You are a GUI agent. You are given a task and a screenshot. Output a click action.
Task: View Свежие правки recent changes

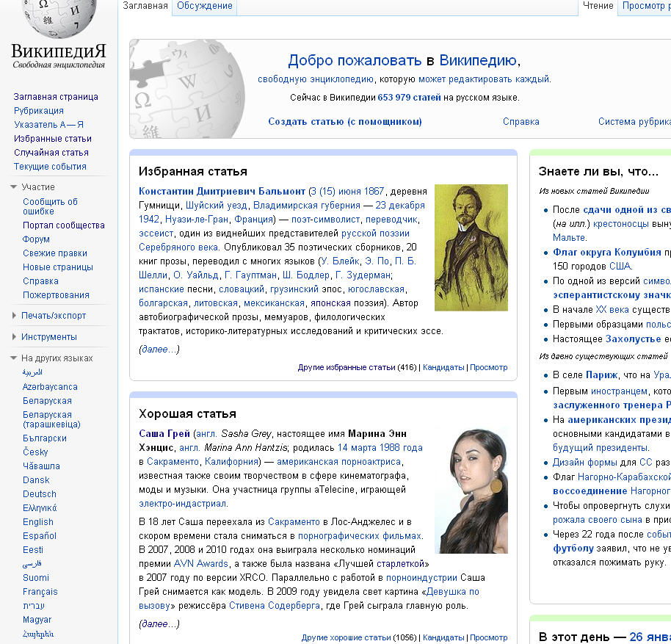pos(55,253)
